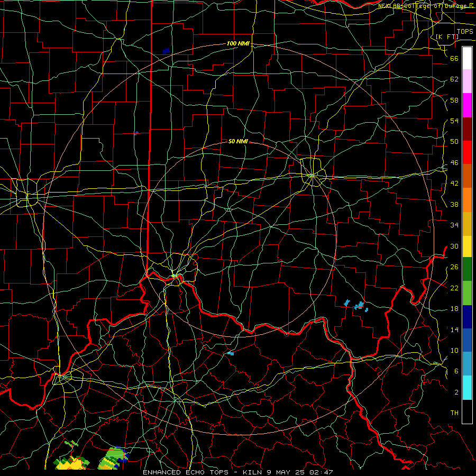
Task: Pick the gold swatch in the legend
Action: pyautogui.click(x=467, y=224)
